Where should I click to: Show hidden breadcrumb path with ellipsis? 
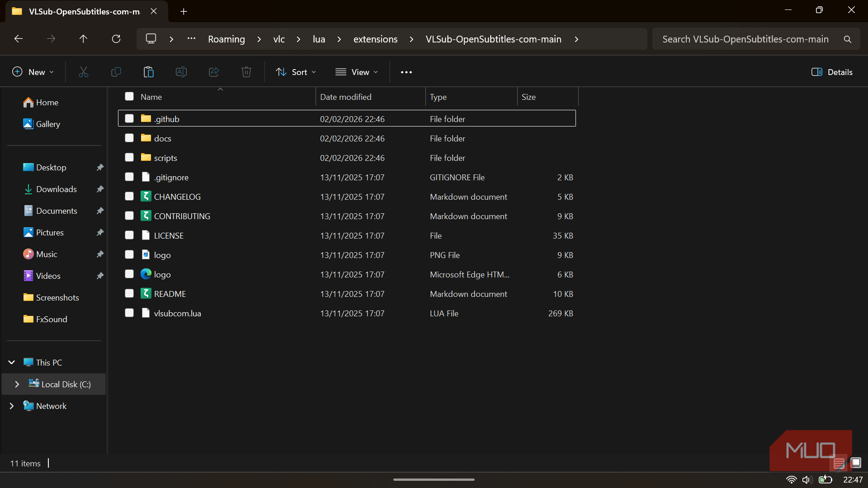[x=191, y=39]
